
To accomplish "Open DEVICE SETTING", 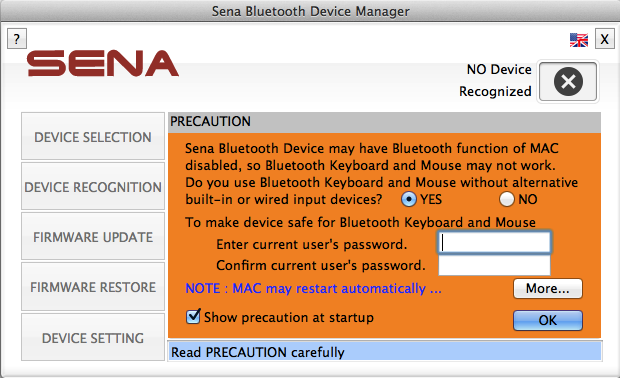I will point(93,337).
